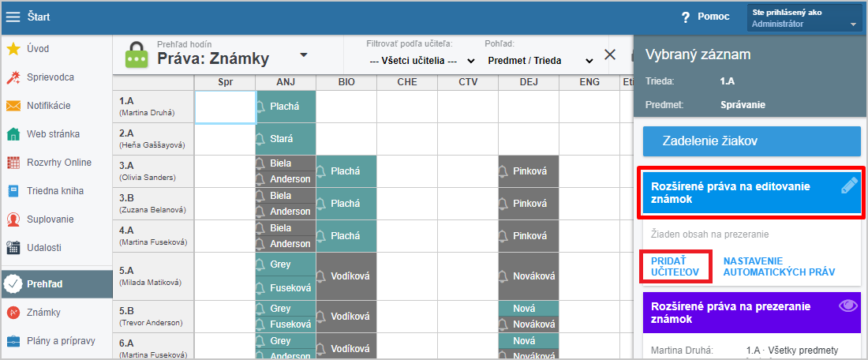Click the Notifikácie envelope icon
868x360 pixels.
point(13,106)
